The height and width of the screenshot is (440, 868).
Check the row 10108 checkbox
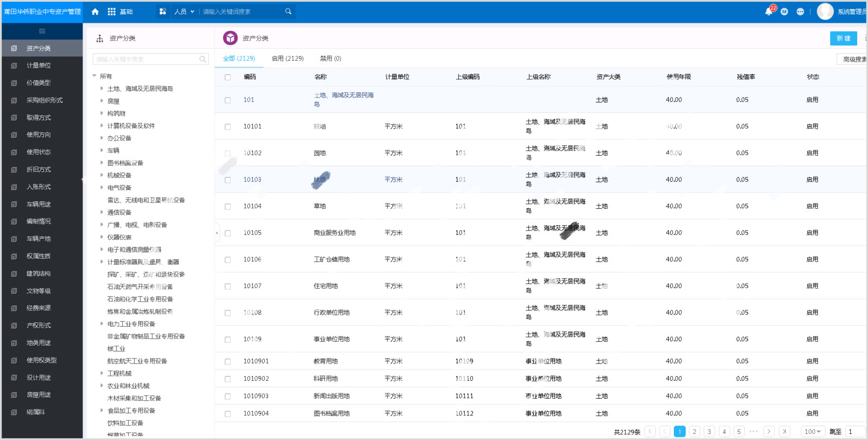[228, 313]
